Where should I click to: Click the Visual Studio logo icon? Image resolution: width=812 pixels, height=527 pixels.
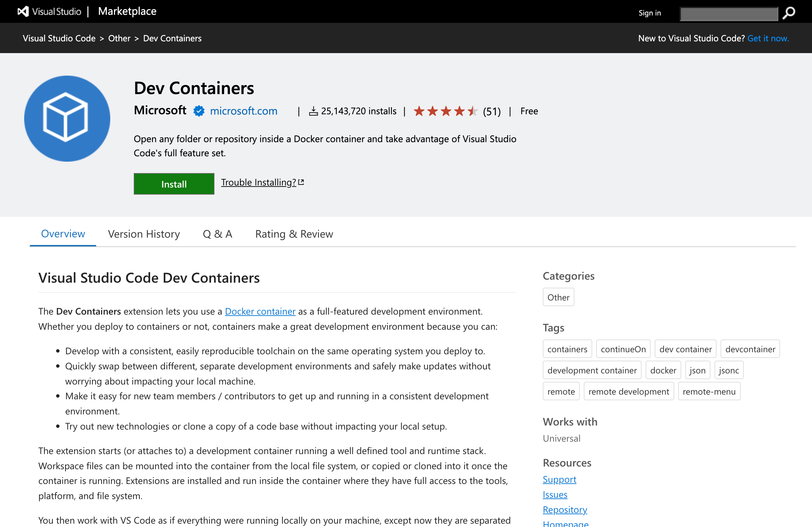(23, 12)
